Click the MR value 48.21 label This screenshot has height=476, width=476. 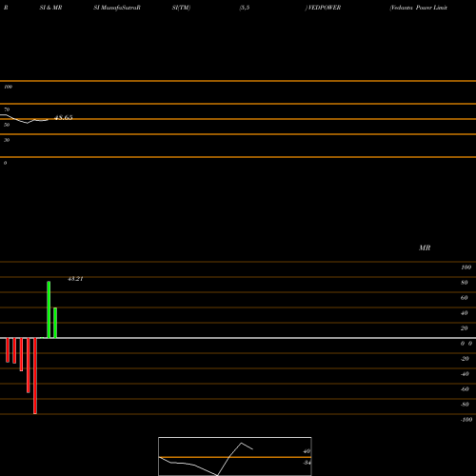tap(75, 279)
